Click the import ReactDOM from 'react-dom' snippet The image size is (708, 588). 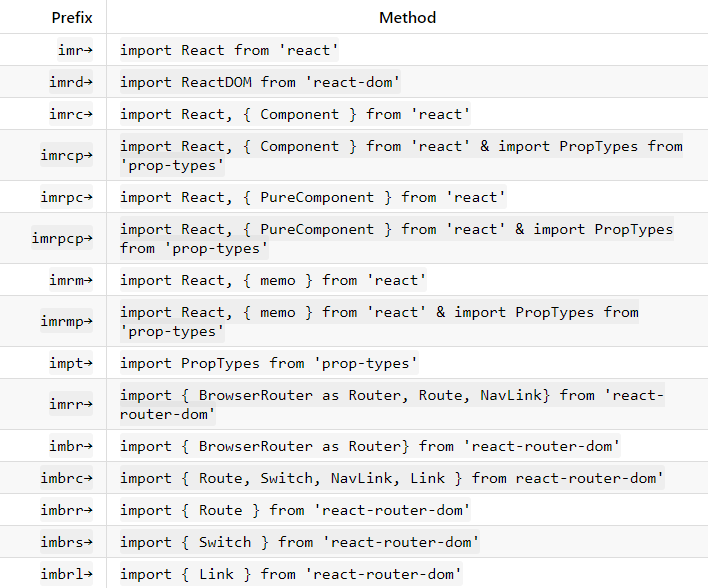(x=260, y=82)
